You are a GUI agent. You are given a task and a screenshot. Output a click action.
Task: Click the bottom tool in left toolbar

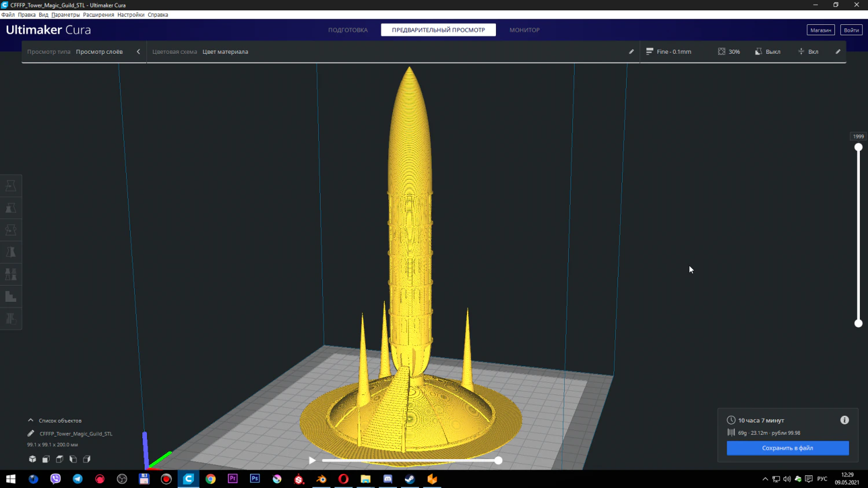(10, 319)
